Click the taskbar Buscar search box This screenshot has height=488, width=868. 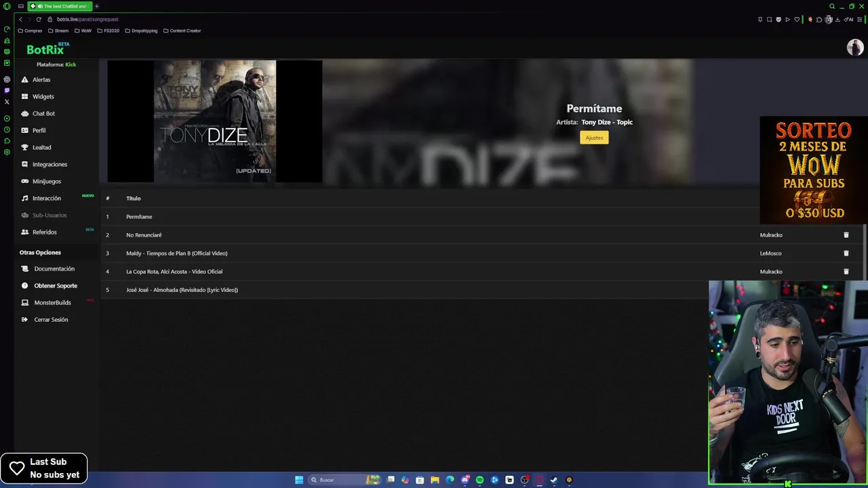pos(346,480)
